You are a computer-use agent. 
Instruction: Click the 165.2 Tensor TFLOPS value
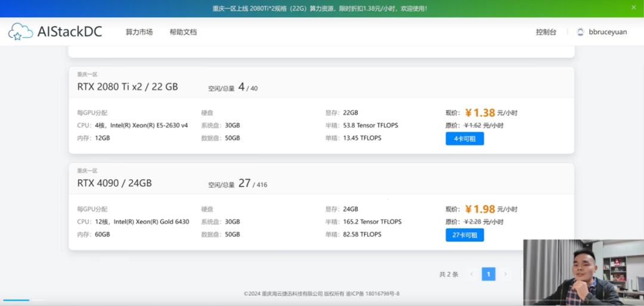point(372,222)
